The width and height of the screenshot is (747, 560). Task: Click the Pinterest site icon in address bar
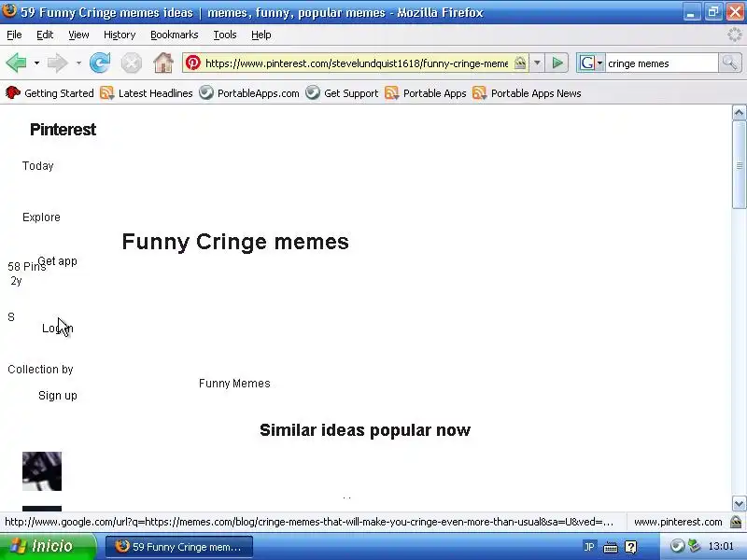point(193,63)
